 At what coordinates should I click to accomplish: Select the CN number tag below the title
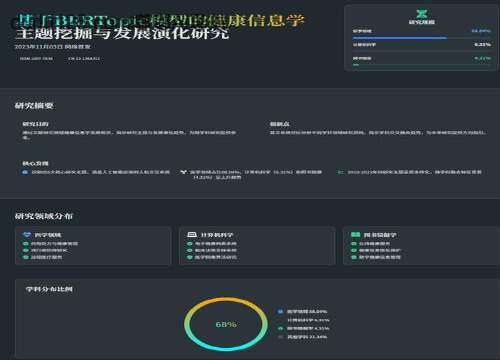[84, 59]
